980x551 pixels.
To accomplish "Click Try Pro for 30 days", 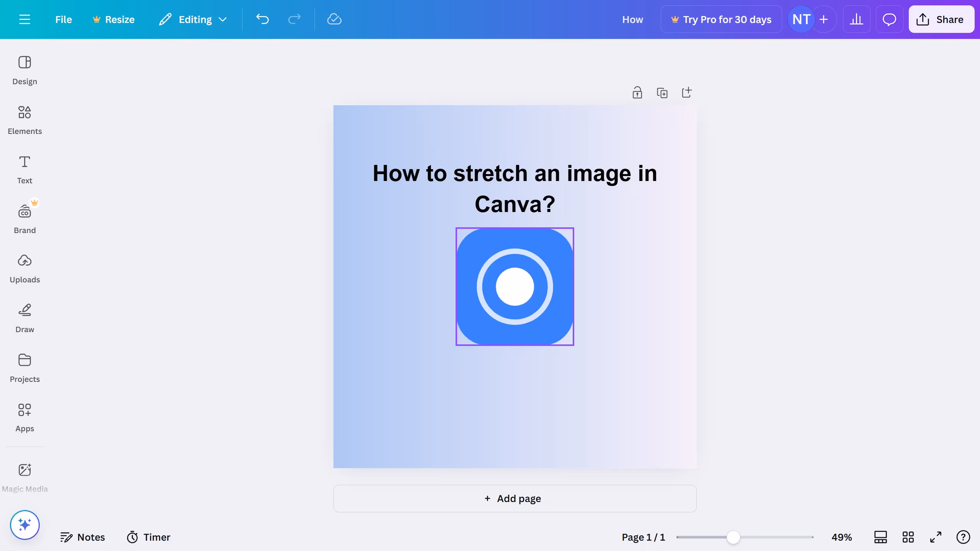I will click(721, 19).
